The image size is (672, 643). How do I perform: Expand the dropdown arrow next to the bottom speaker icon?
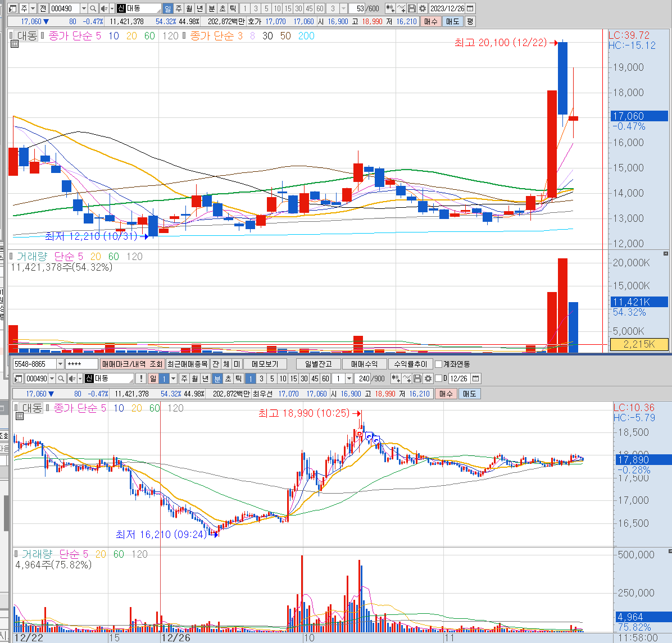pos(80,378)
